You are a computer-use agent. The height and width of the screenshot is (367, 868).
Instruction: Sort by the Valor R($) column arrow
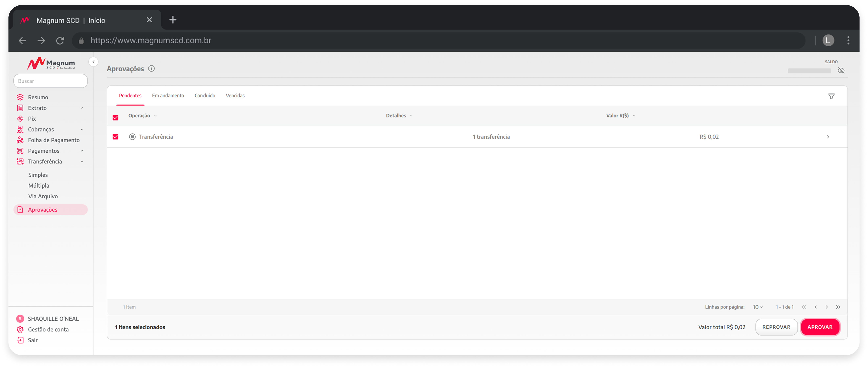[634, 116]
